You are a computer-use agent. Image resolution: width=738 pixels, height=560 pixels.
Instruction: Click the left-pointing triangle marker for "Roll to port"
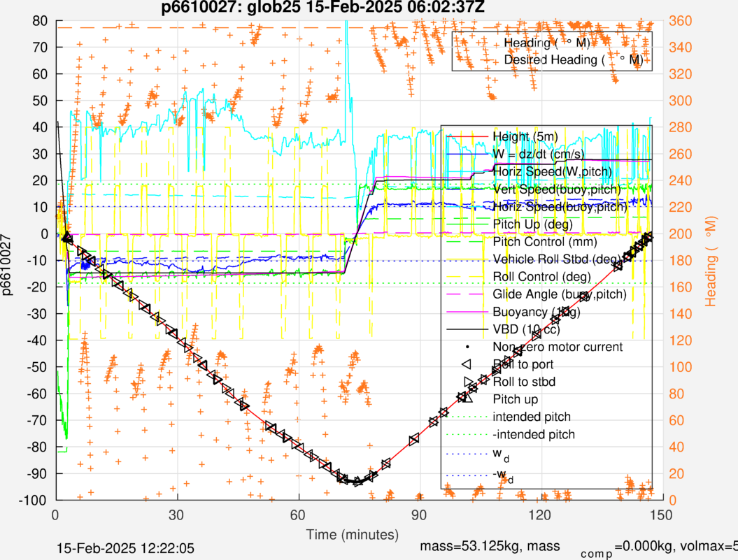tap(467, 364)
